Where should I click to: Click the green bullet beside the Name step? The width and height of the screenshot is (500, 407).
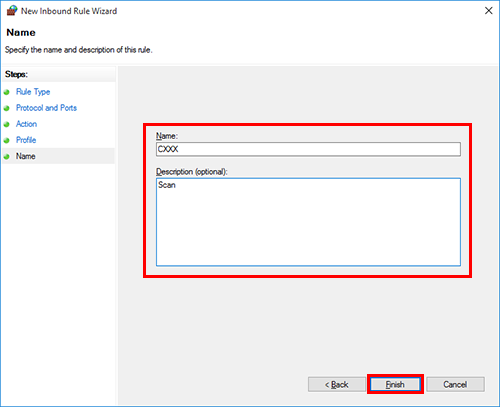pyautogui.click(x=6, y=156)
